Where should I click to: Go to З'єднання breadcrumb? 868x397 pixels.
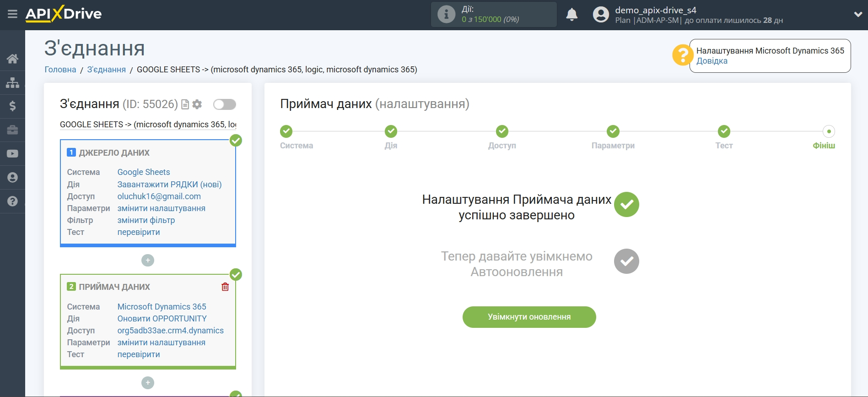[107, 70]
